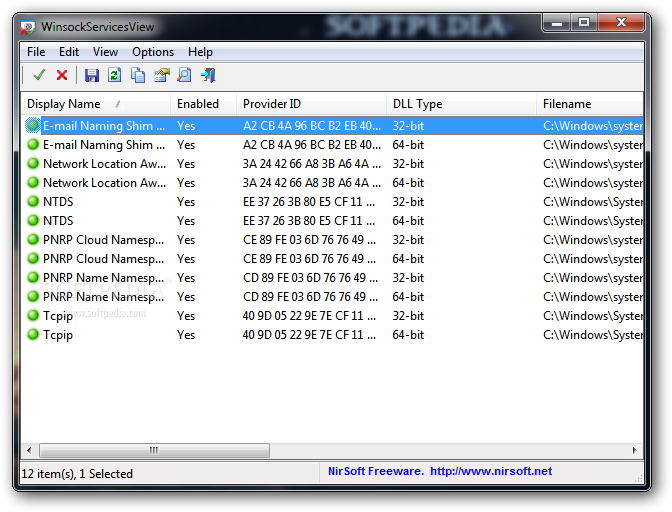The image size is (672, 512).
Task: Select the 32-bit PNRP Name Namesp... name
Action: pyautogui.click(x=104, y=278)
